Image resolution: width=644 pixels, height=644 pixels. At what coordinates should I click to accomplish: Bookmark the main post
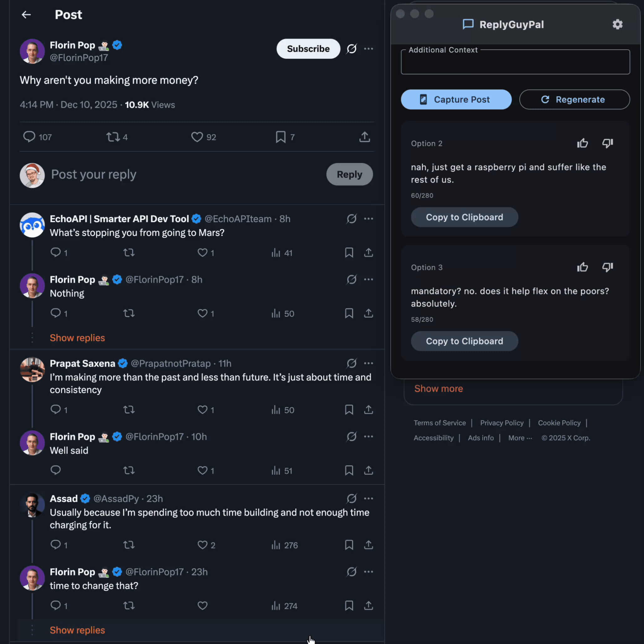[281, 137]
